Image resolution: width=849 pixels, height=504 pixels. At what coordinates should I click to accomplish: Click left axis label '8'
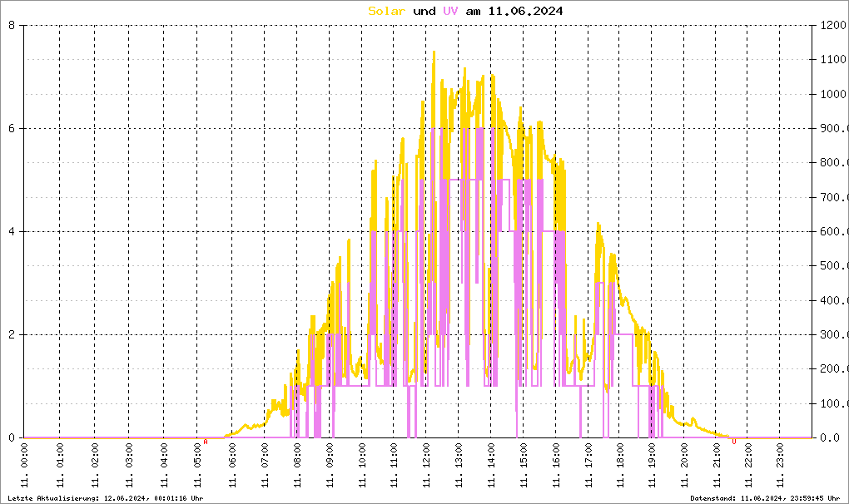click(x=12, y=25)
